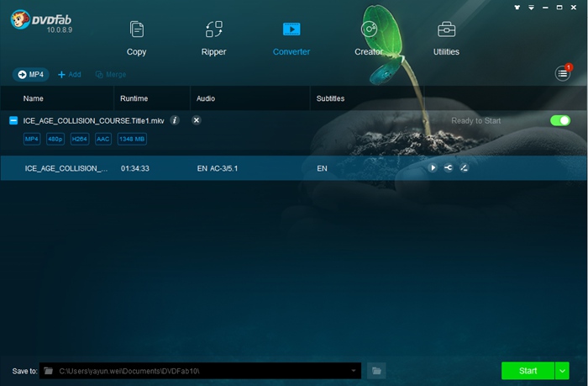Collapse the ICE_AGE_COLLISION_COURSE.Title1.mkv entry
This screenshot has width=588, height=386.
click(13, 120)
